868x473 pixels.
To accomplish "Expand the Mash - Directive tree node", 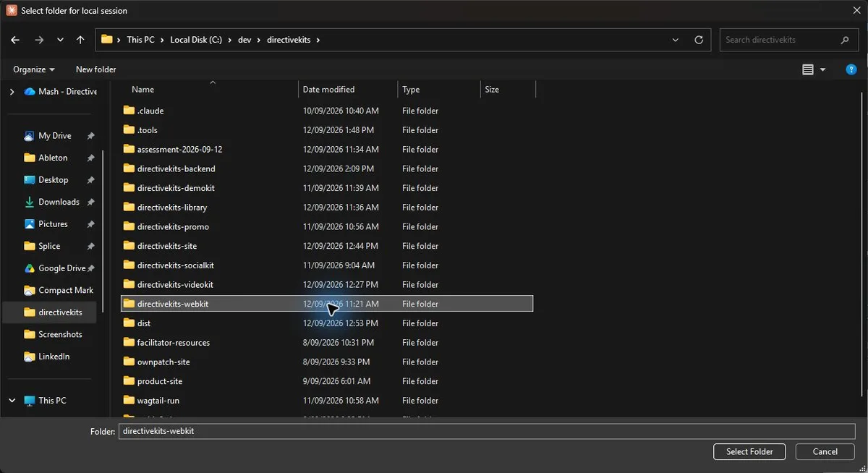I will [12, 92].
